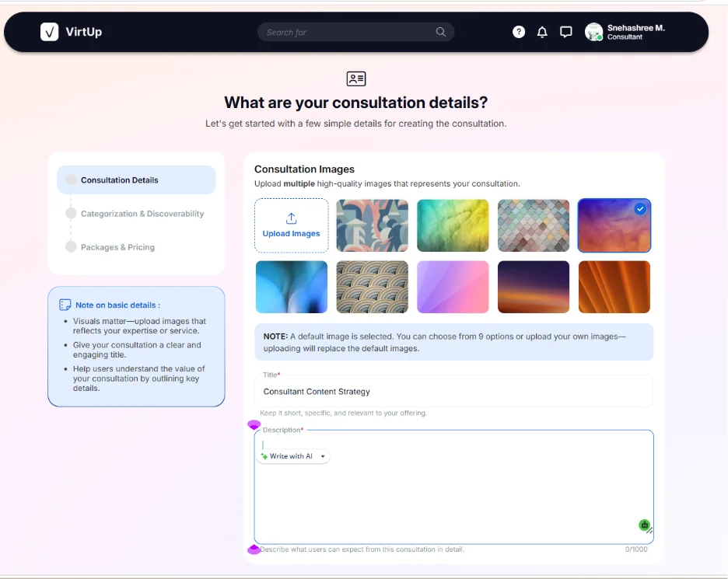The image size is (728, 579).
Task: Open the help question mark icon
Action: pos(519,32)
